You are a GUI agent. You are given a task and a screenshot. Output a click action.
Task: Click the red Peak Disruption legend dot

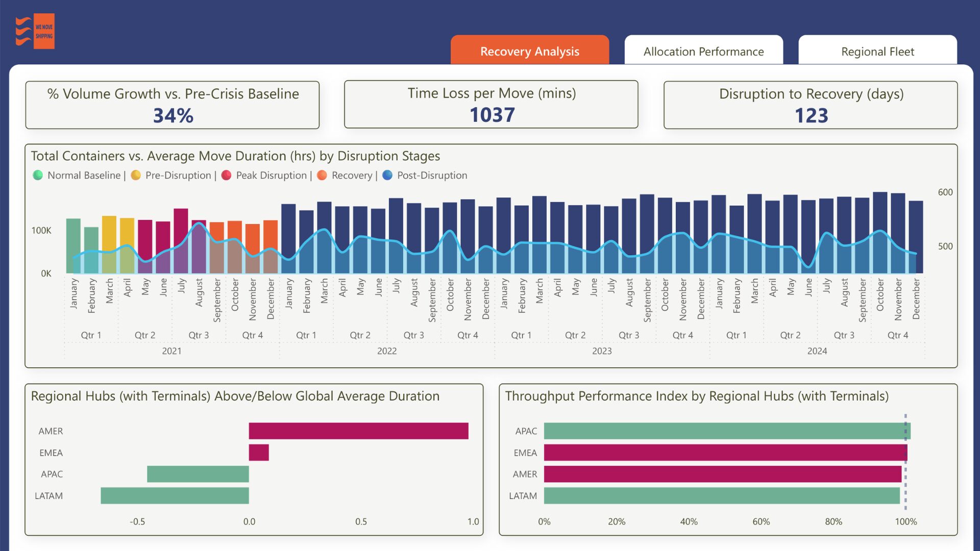click(227, 176)
